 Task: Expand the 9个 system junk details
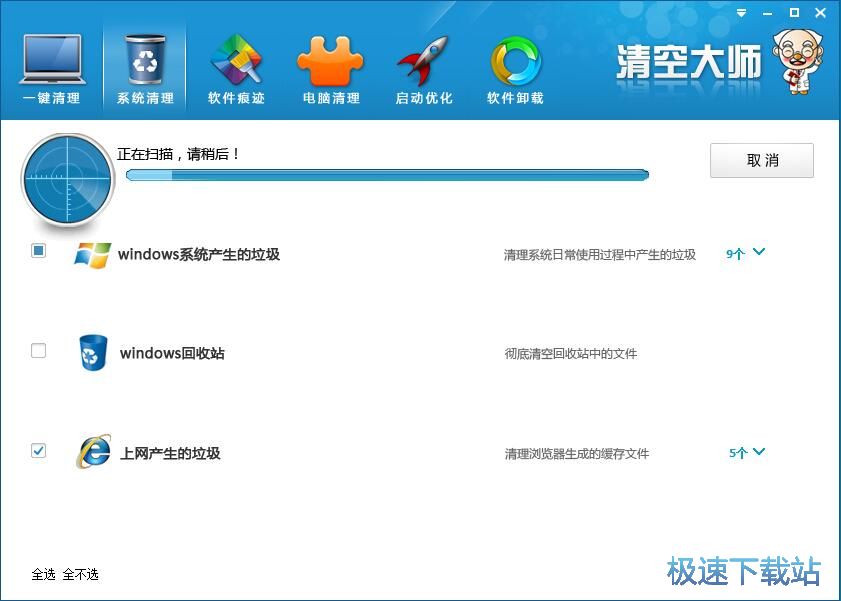[x=745, y=254]
